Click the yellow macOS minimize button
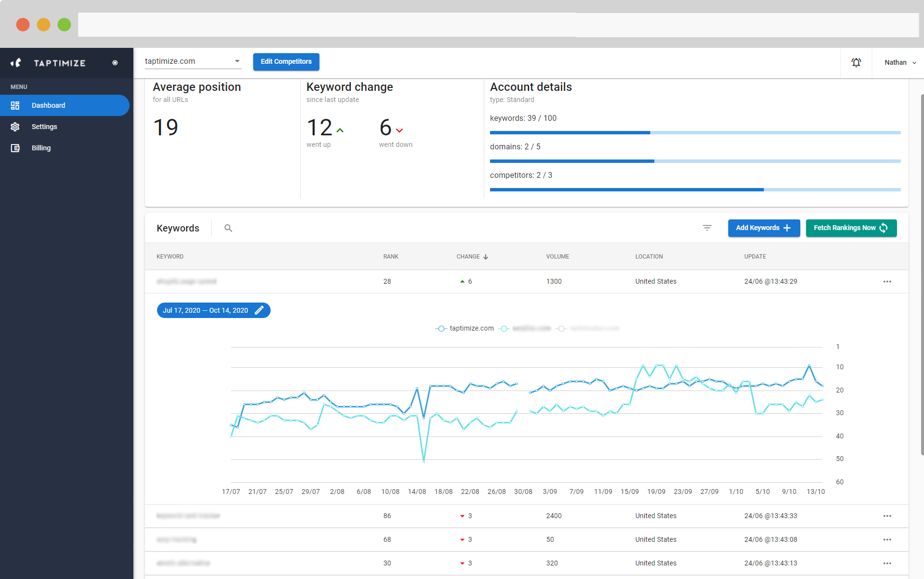 tap(43, 25)
